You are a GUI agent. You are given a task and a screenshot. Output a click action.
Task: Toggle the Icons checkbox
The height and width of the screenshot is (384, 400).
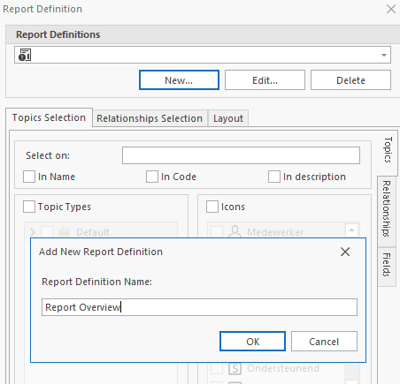click(x=212, y=207)
